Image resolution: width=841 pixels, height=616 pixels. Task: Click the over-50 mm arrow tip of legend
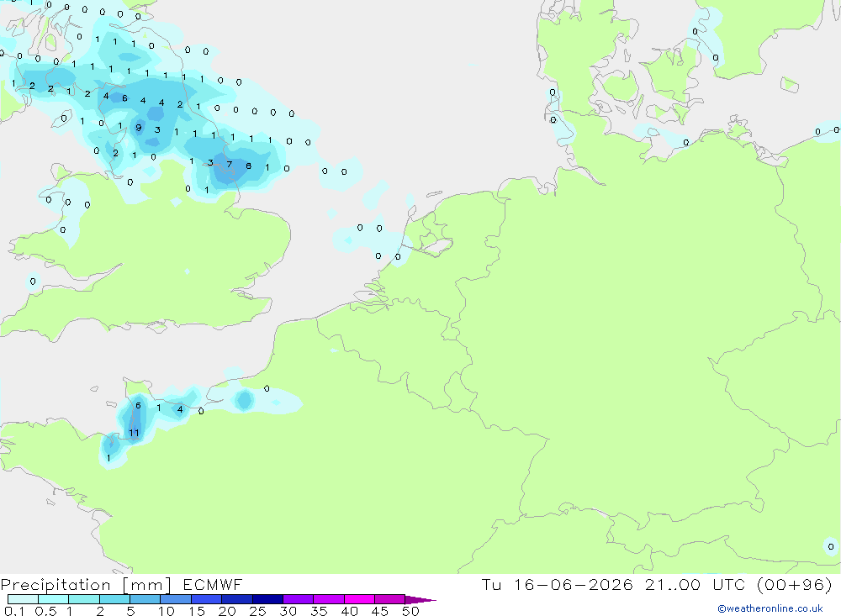[420, 599]
